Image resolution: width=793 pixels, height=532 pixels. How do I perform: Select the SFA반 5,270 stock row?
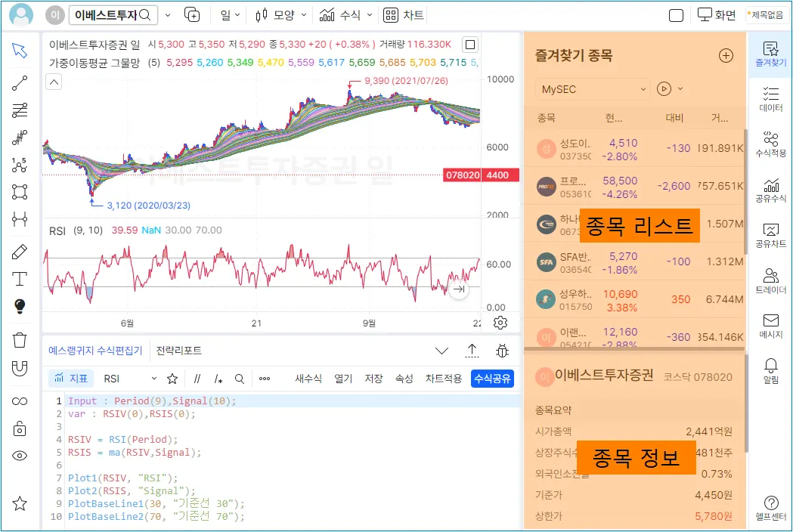635,262
